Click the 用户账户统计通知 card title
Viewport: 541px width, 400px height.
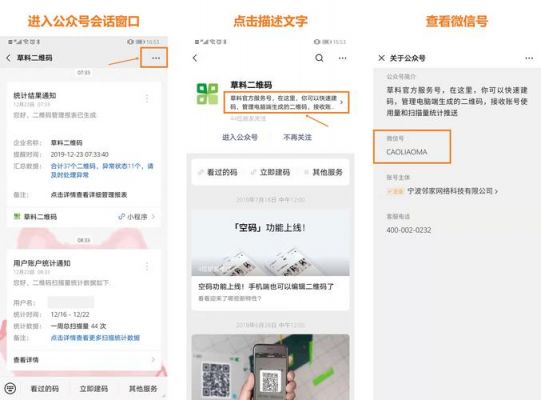coord(42,263)
